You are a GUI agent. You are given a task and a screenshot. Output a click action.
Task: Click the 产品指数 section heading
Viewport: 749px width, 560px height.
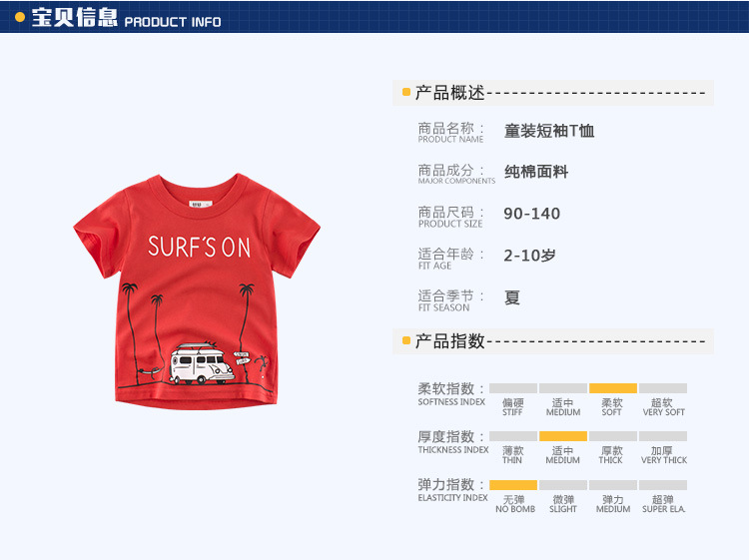[450, 340]
